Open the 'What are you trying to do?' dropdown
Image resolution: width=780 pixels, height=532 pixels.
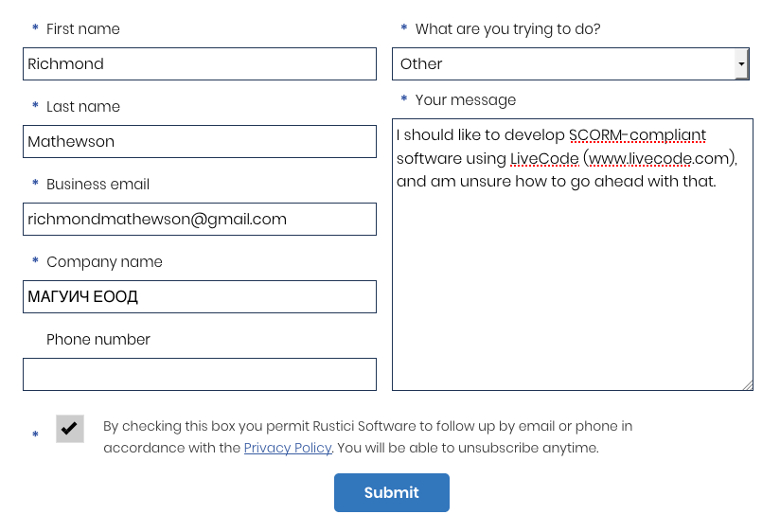click(x=564, y=64)
